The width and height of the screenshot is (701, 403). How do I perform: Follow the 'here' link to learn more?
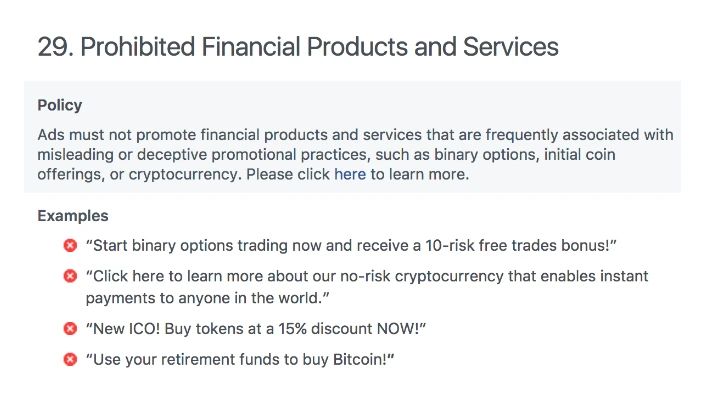tap(350, 174)
